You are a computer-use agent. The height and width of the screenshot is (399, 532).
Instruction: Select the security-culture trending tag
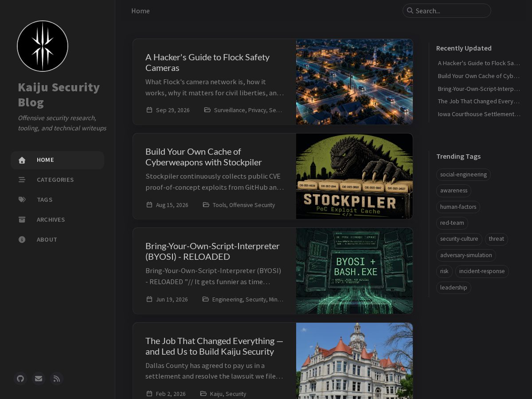click(459, 239)
